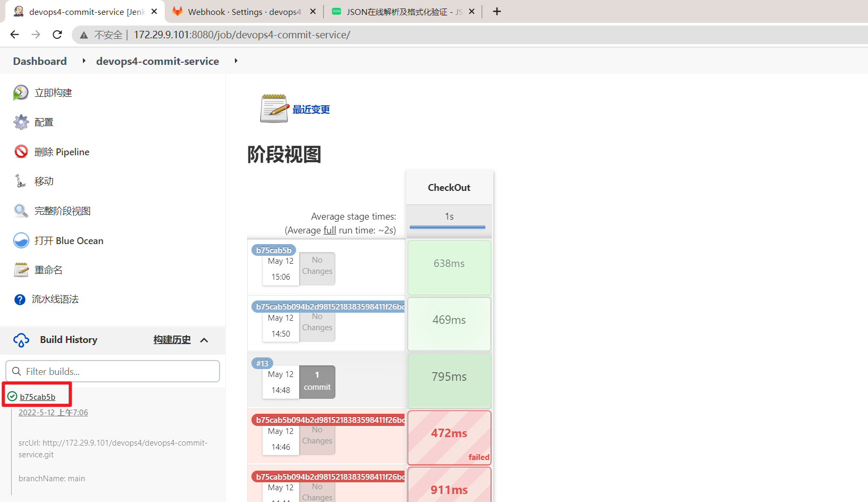This screenshot has height=502, width=868.
Task: Click the recent changes notepad icon
Action: coord(274,108)
